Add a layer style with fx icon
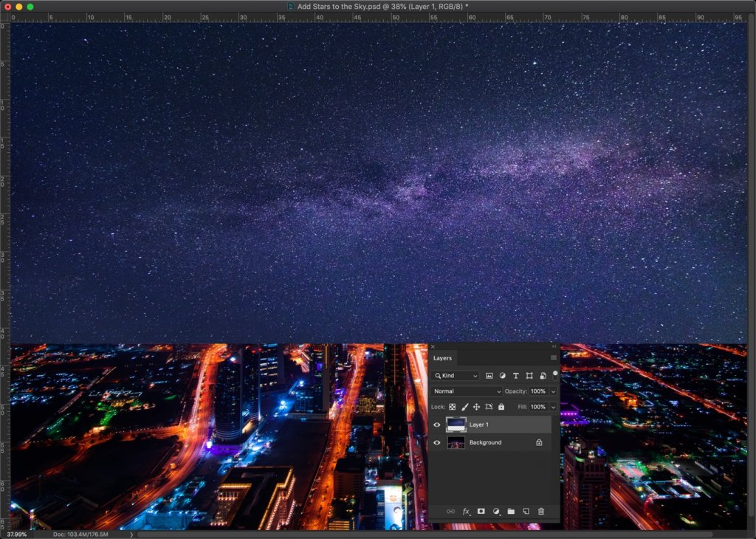This screenshot has width=756, height=539. pyautogui.click(x=467, y=512)
